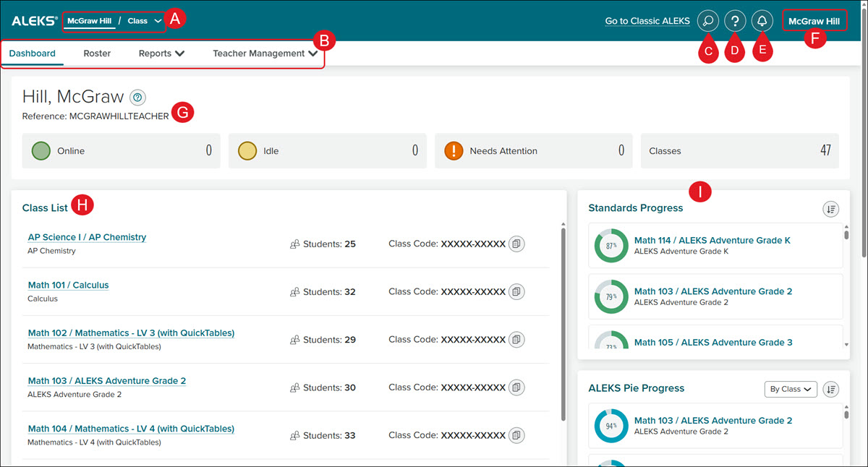Open Math 114 / ALEKS Adventure Grade K

point(712,241)
